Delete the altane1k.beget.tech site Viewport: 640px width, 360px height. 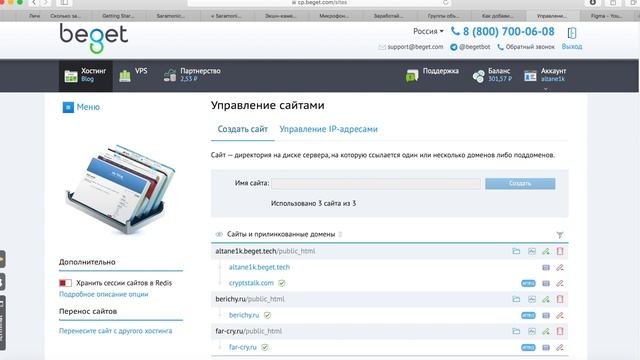coord(560,251)
